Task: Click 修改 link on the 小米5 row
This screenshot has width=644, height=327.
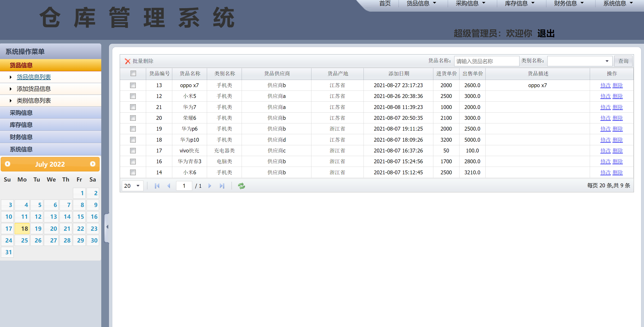Action: pos(605,96)
